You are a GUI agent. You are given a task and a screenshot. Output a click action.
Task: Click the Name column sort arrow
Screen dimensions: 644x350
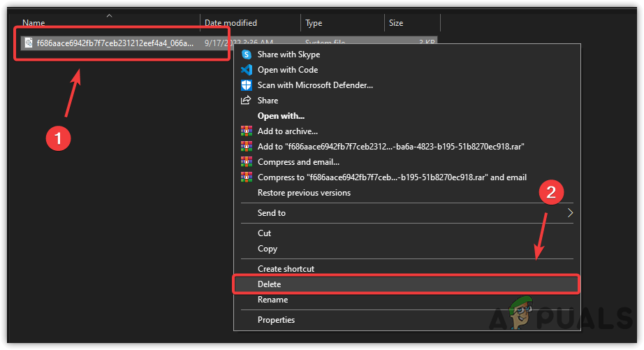109,16
